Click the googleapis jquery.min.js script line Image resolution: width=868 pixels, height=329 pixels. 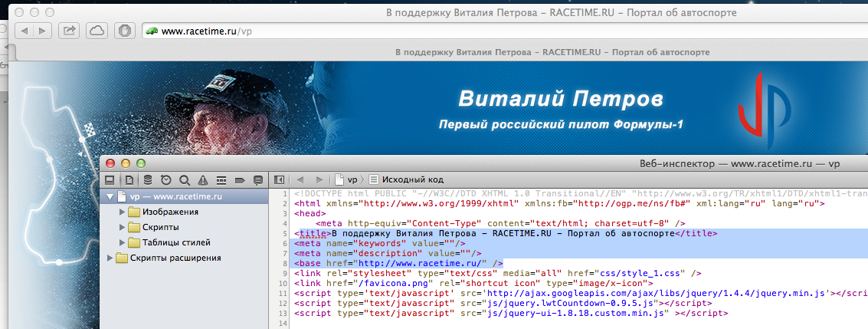(581, 294)
